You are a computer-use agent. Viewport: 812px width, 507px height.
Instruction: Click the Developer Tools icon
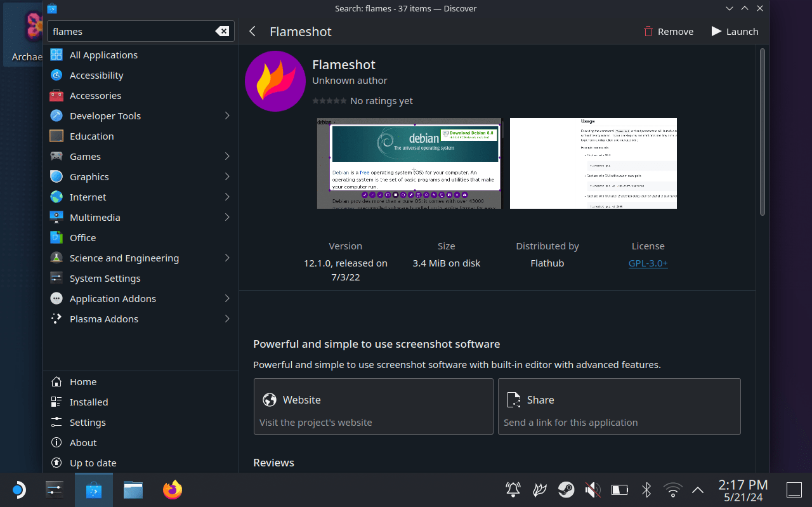pyautogui.click(x=56, y=115)
